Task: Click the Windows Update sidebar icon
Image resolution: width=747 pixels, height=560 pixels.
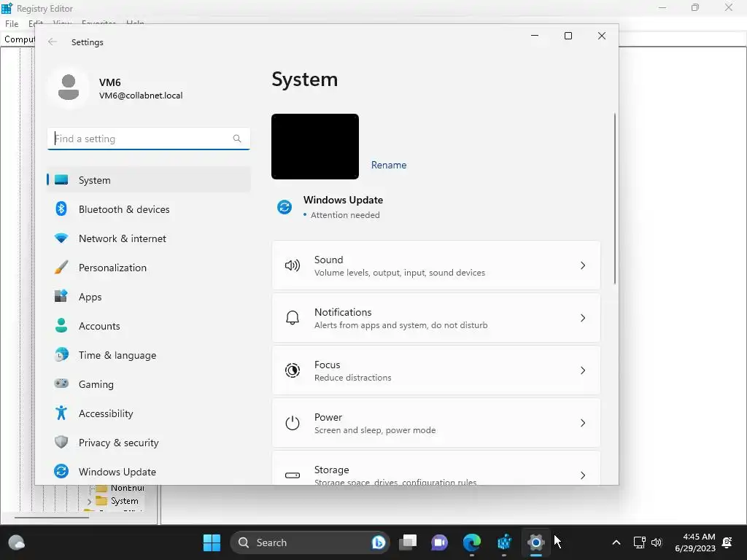Action: (x=61, y=471)
